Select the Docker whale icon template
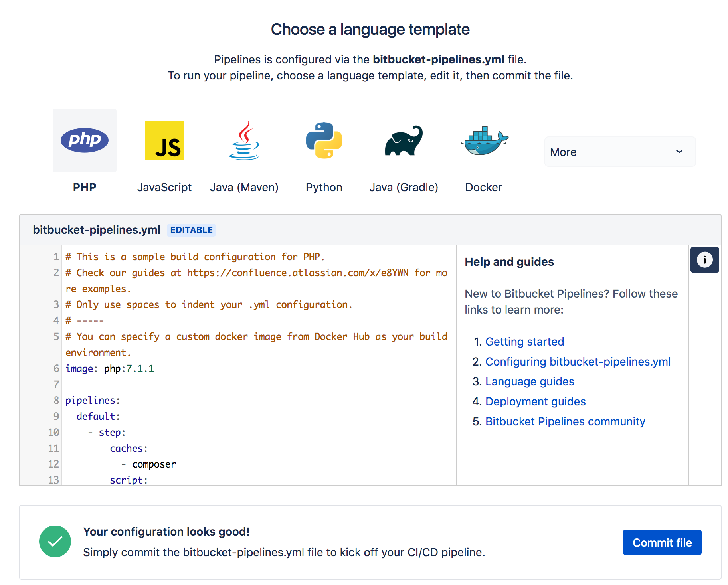This screenshot has height=585, width=728. [x=484, y=140]
